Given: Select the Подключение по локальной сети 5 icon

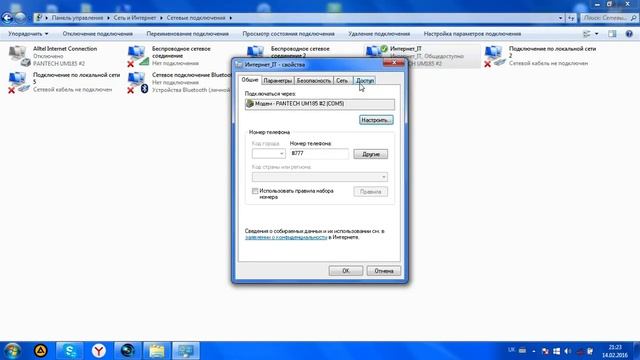Looking at the screenshot, I should click(x=19, y=82).
